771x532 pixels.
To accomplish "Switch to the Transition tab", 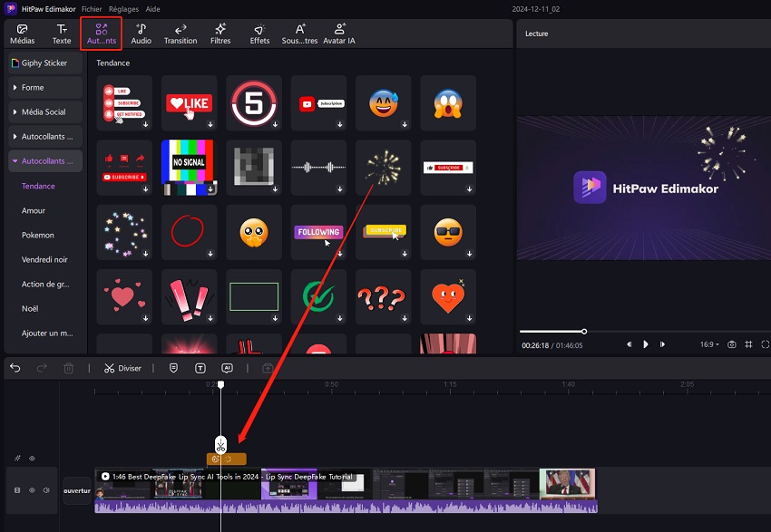I will click(181, 34).
